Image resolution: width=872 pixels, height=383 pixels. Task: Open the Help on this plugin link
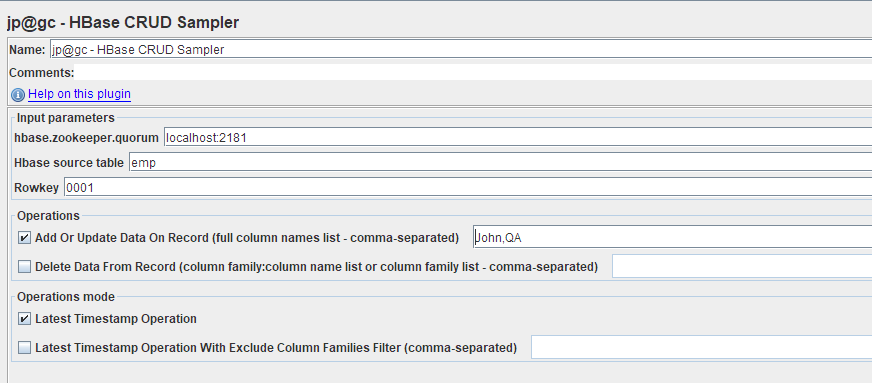(80, 94)
